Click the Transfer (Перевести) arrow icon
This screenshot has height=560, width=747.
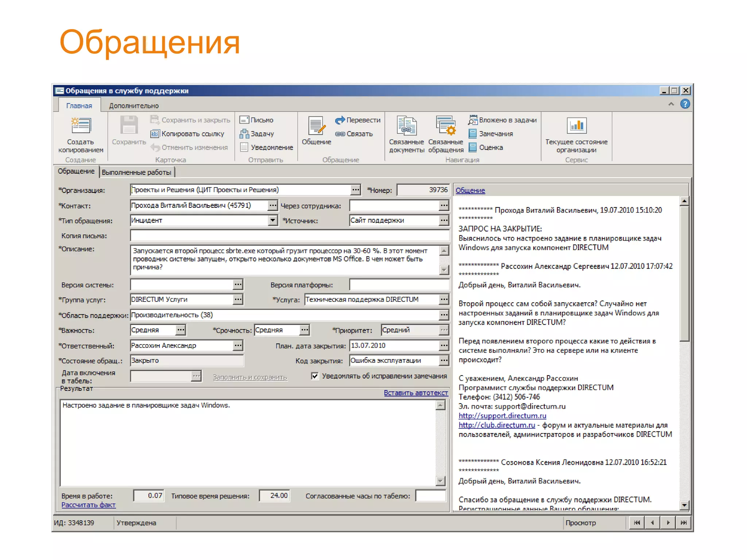point(340,120)
